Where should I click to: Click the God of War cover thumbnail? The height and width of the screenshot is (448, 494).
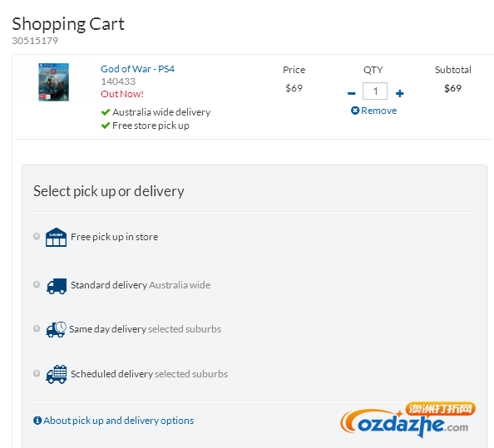(53, 82)
